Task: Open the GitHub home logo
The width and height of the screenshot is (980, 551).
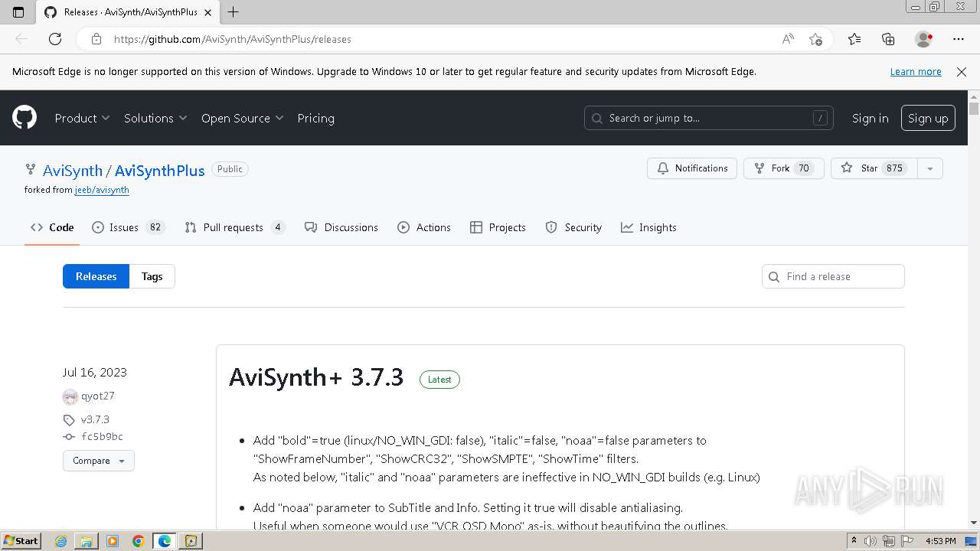Action: coord(24,118)
